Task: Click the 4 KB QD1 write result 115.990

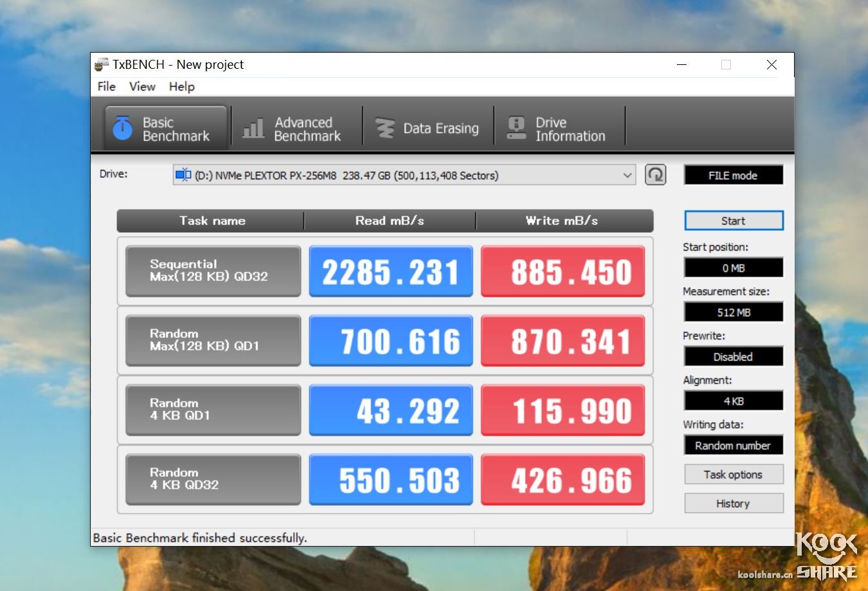Action: [563, 410]
